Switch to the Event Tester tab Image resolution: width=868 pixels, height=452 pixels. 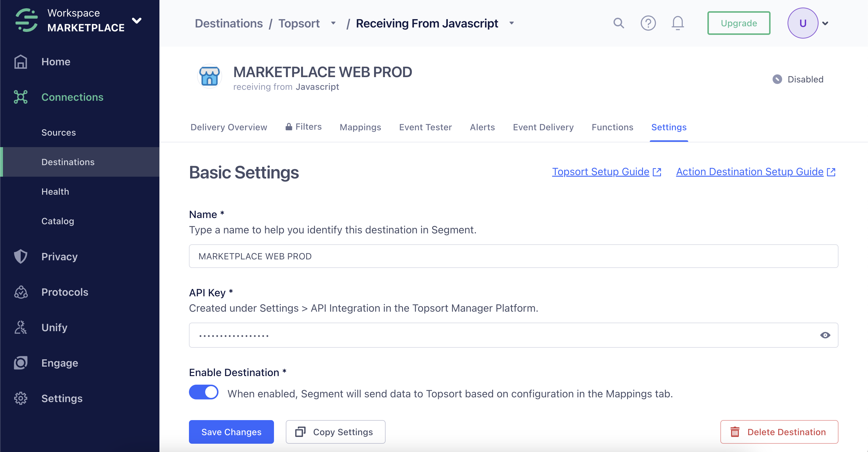425,127
